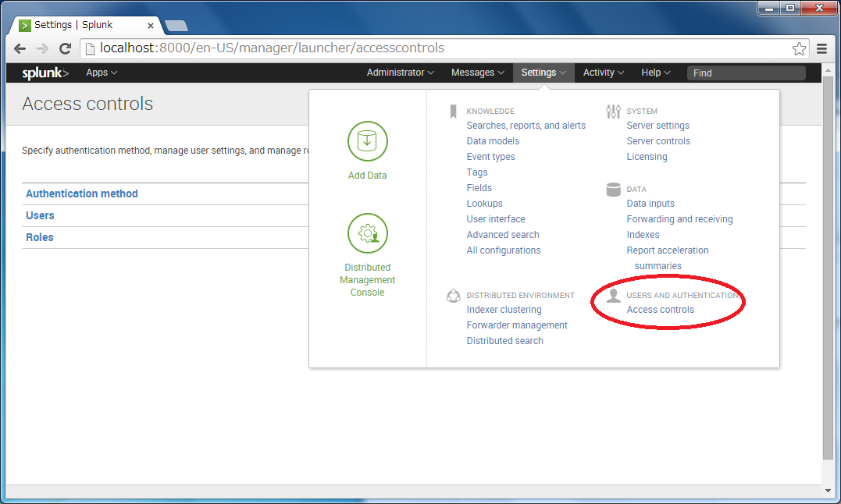Expand the Apps dropdown
Viewport: 841px width, 504px height.
tap(102, 73)
